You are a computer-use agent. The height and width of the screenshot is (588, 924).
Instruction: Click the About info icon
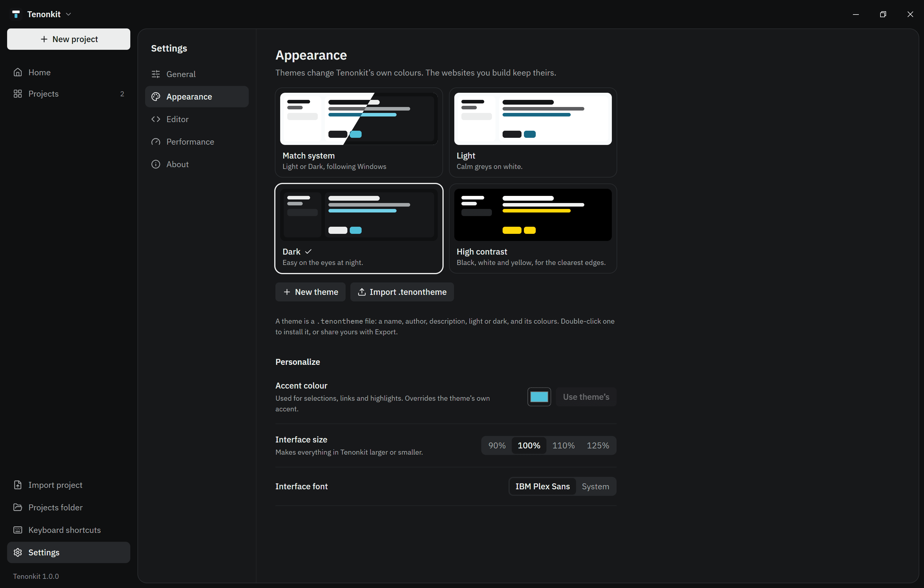pos(156,164)
